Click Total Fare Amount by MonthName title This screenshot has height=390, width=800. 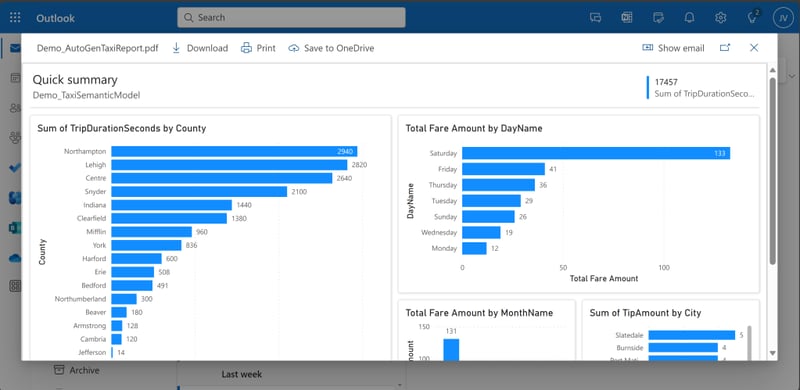click(479, 313)
